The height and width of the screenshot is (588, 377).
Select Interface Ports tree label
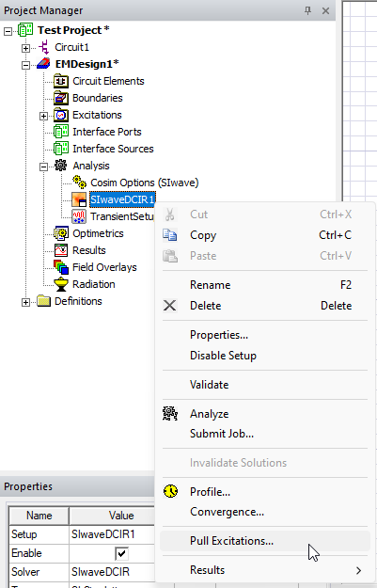click(107, 132)
